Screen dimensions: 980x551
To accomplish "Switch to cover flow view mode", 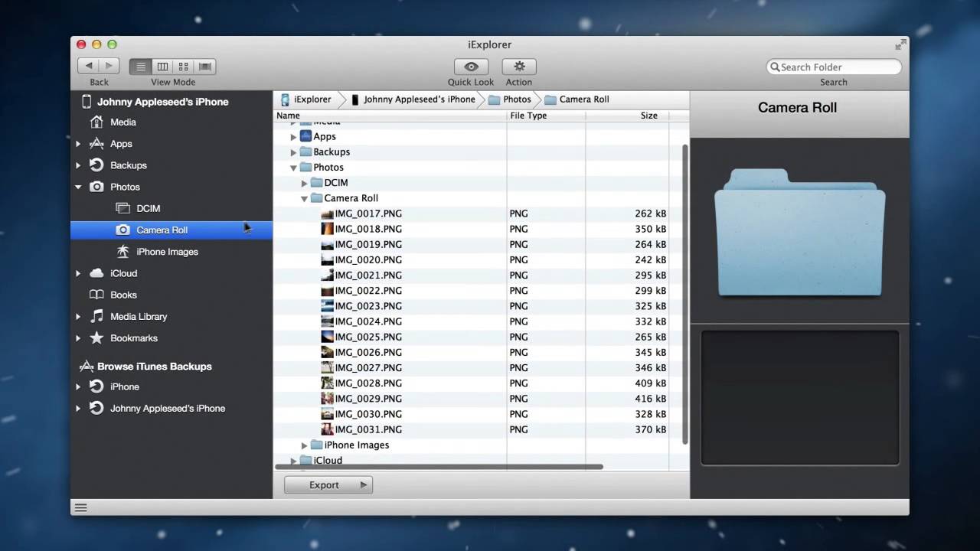I will [205, 67].
